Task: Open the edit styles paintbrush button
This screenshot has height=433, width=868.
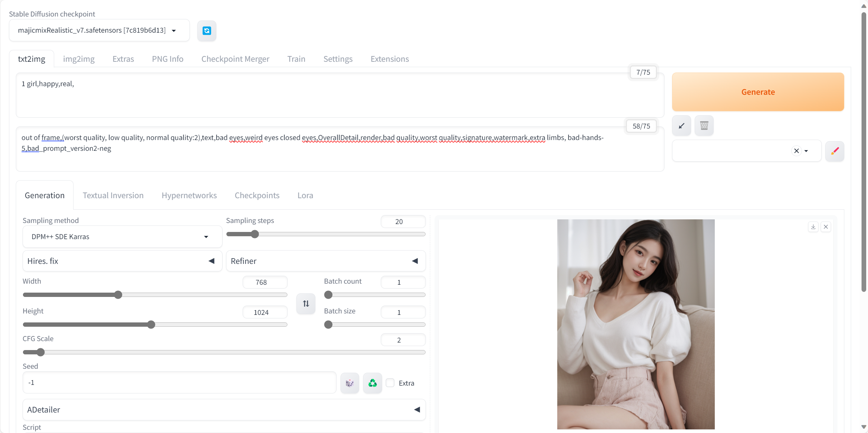Action: [835, 151]
